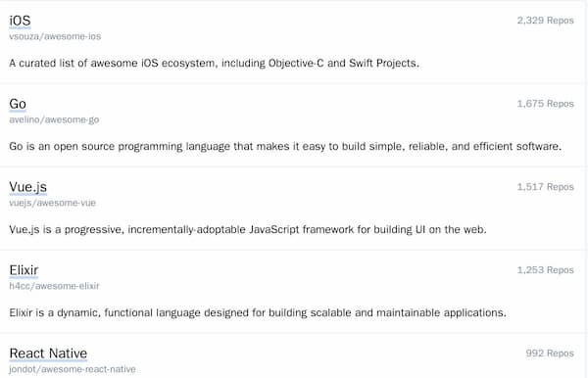Click the 1,675 Repos count
Screen dimensions: 588x378
coord(545,104)
